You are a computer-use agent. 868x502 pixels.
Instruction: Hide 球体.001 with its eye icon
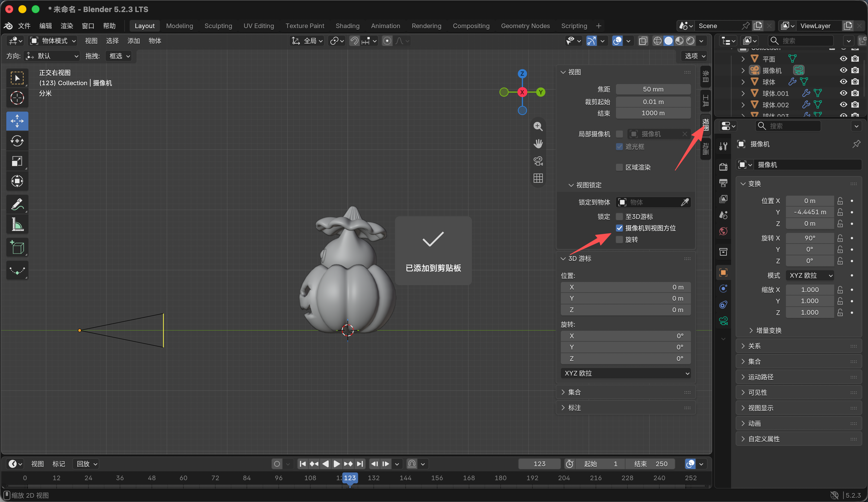pos(843,93)
